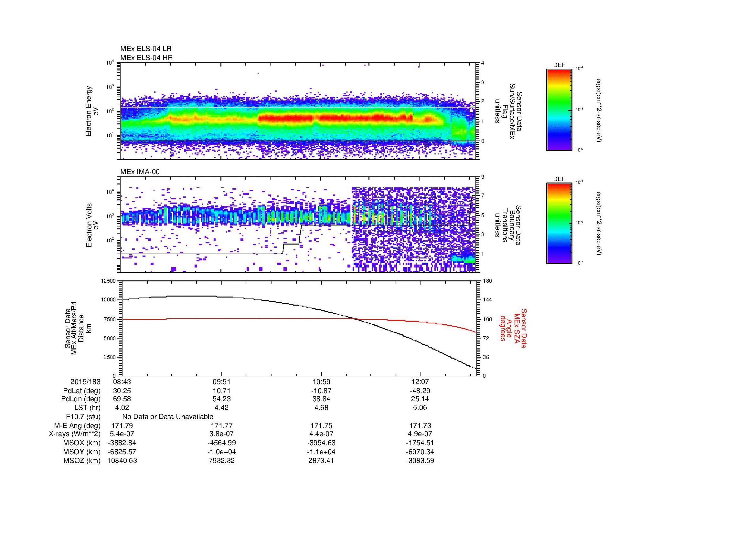Click the MSOZ value '7932.32'
756x534 pixels.
[x=222, y=461]
